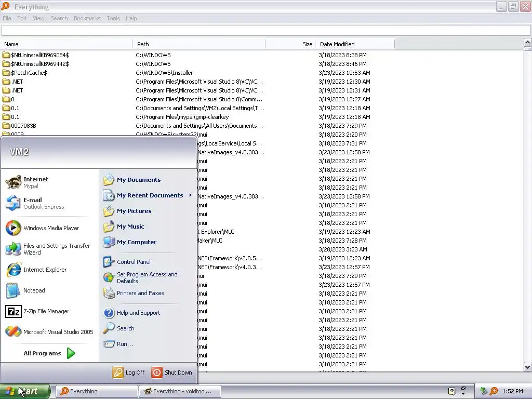Select path C:\Program Files\mypal\gmp-clearkey cell
This screenshot has width=532, height=399.
click(182, 117)
